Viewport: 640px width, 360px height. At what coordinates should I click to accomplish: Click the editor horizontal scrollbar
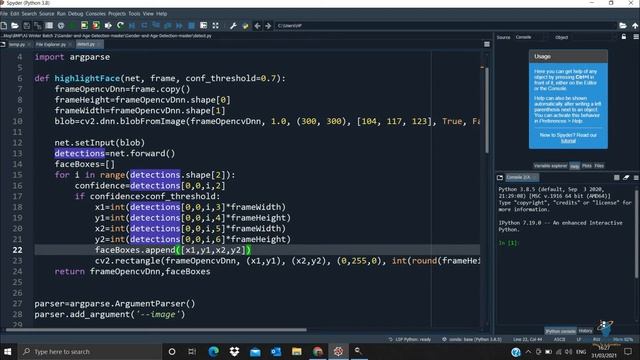tap(155, 330)
